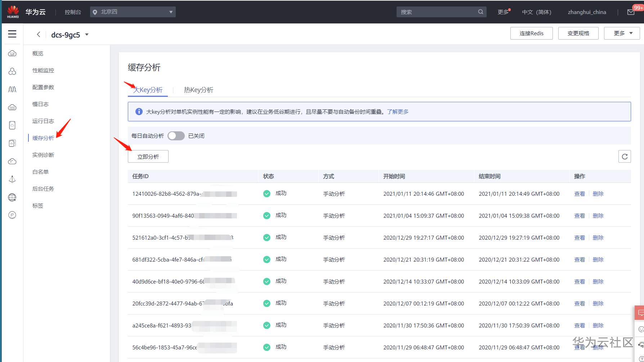Click 查看 for the 2021/01/11 task

(x=579, y=194)
